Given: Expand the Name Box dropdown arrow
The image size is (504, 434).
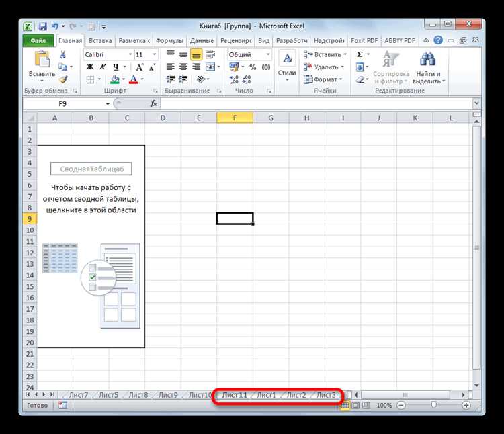Looking at the screenshot, I should pos(108,103).
